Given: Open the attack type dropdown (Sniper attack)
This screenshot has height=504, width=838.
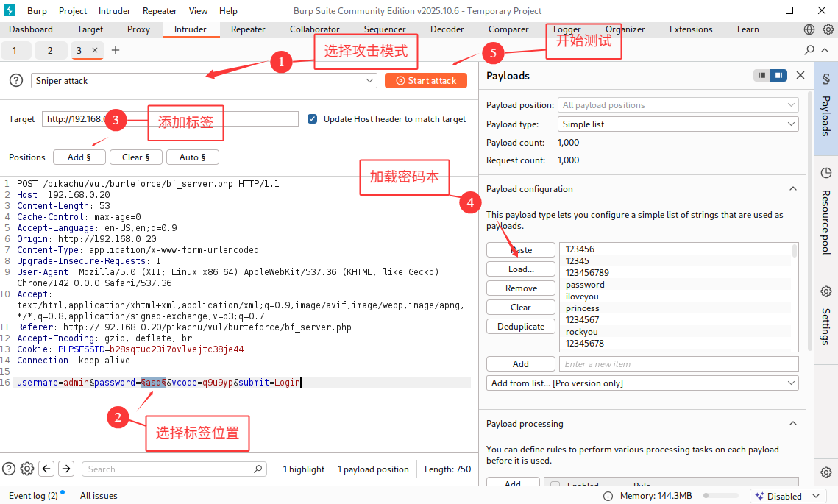Looking at the screenshot, I should coord(204,81).
